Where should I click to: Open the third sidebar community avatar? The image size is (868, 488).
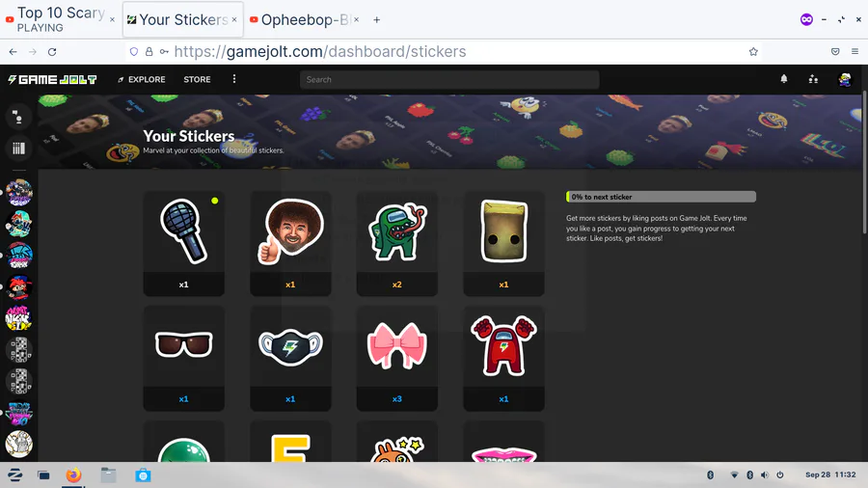(x=19, y=256)
